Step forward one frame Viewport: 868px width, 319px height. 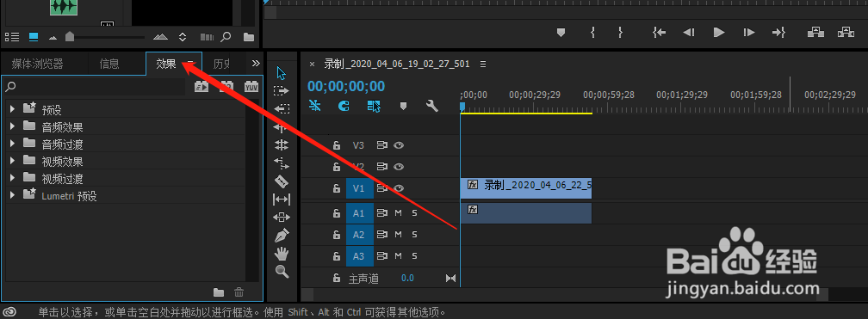pyautogui.click(x=748, y=33)
